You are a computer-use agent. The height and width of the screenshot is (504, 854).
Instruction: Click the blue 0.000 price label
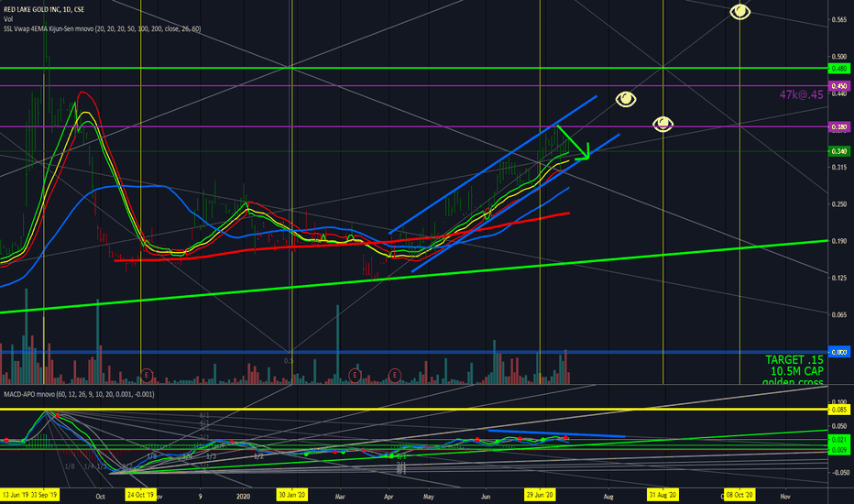click(838, 352)
